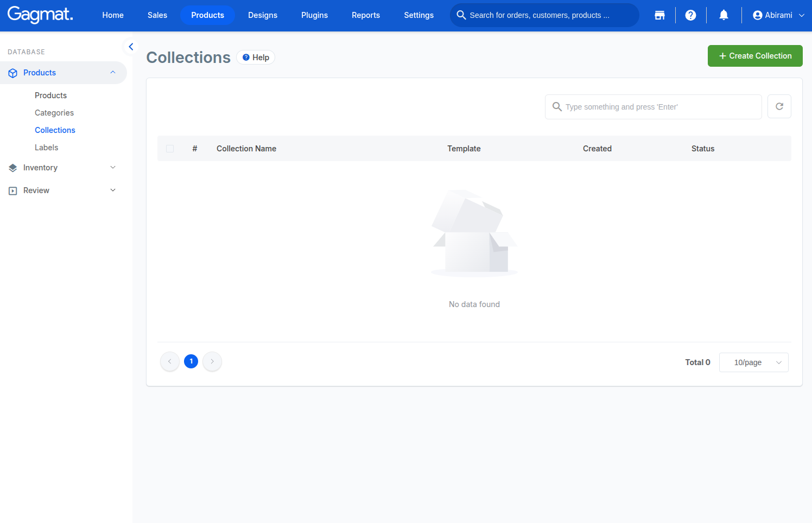812x523 pixels.
Task: Open the 10/page size dropdown
Action: click(x=753, y=362)
